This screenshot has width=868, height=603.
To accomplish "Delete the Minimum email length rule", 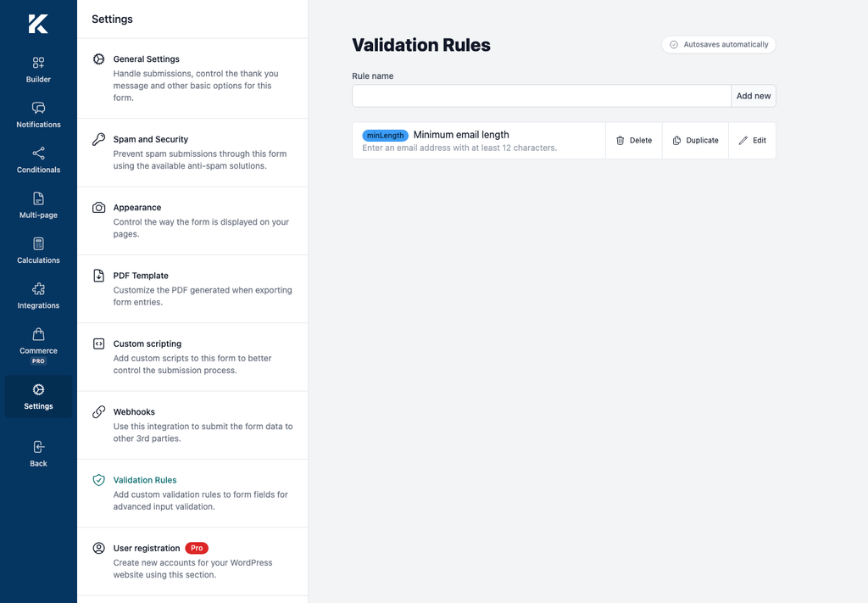I will pos(634,141).
